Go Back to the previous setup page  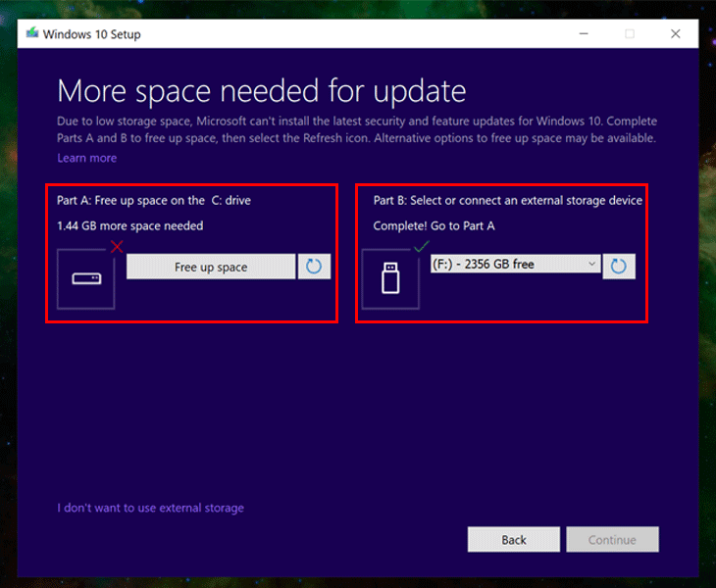pos(514,540)
